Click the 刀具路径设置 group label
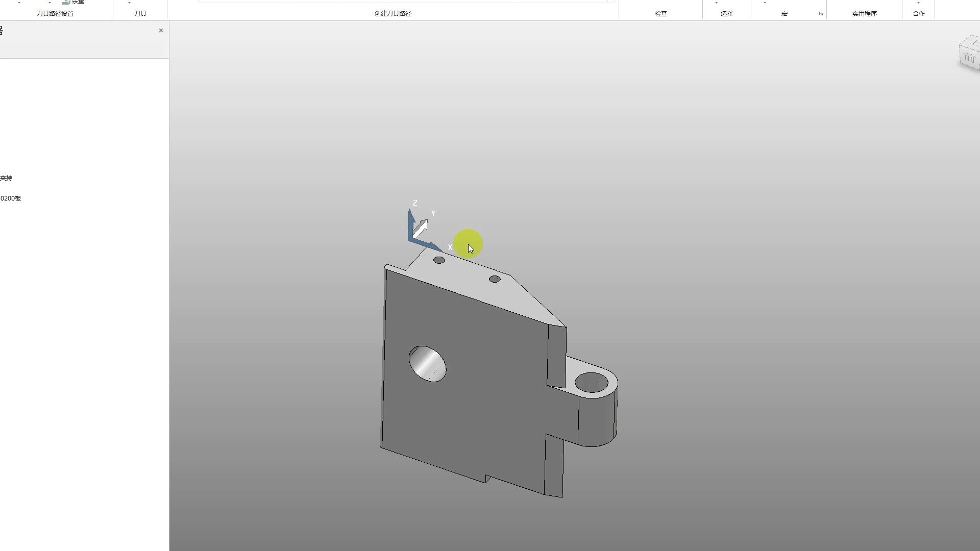980x551 pixels. (x=55, y=14)
